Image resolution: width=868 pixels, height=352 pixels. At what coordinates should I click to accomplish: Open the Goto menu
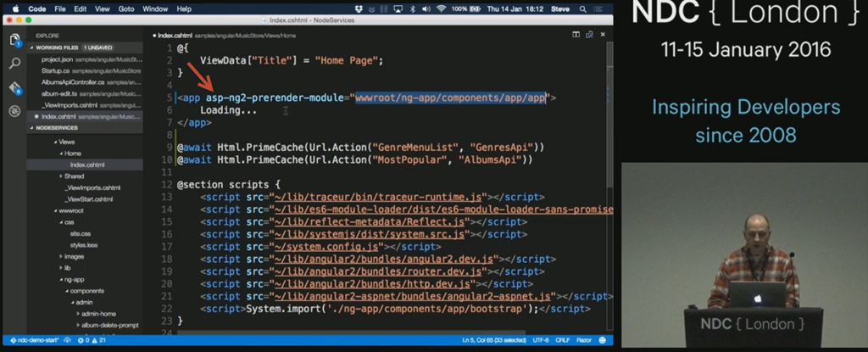point(126,8)
